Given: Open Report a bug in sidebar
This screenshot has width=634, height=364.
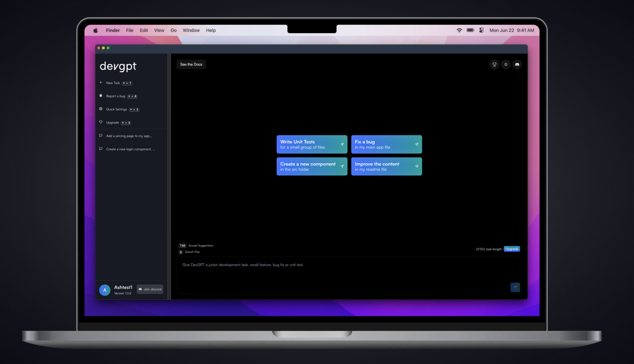Looking at the screenshot, I should 116,96.
